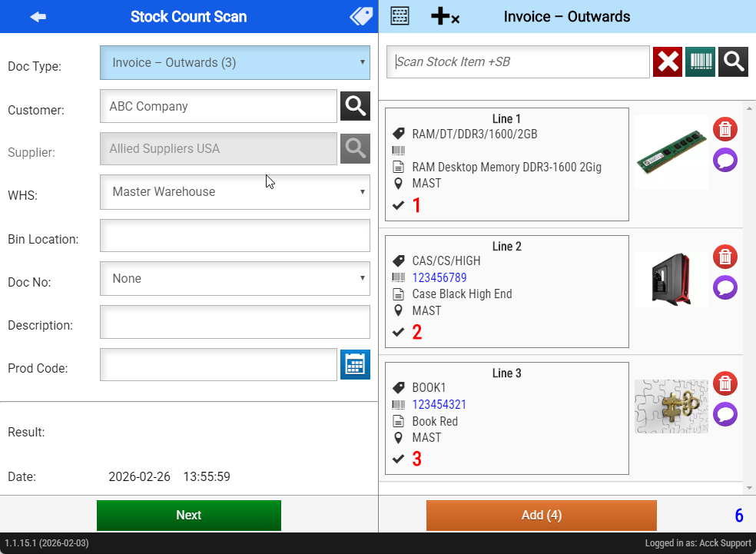756x554 pixels.
Task: Delete Line 1 RAM item
Action: point(725,129)
